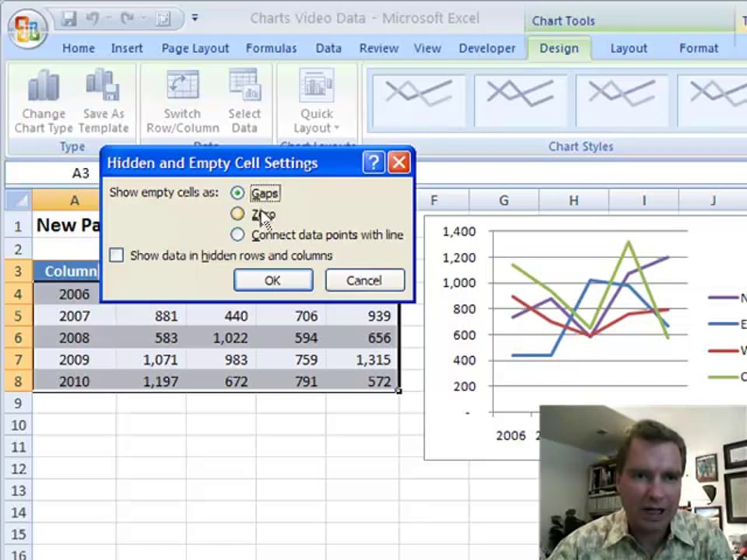Select the Gaps radio button

[x=237, y=193]
